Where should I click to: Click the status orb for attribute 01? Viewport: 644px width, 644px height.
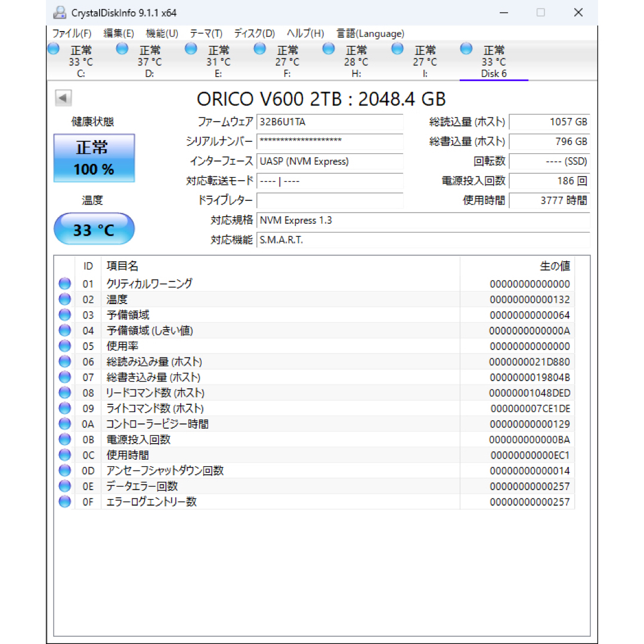tap(64, 283)
